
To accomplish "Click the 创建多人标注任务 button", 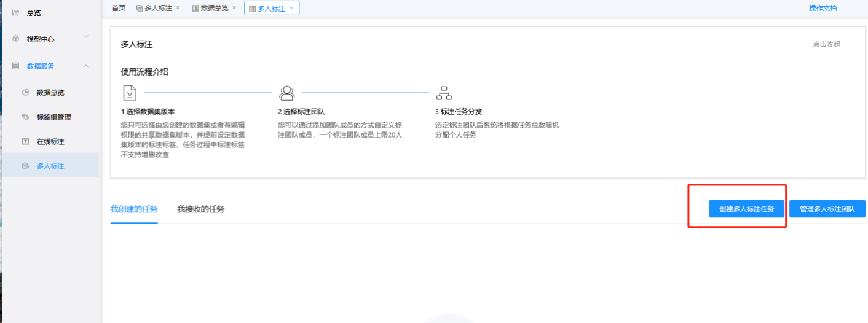I will pos(747,209).
